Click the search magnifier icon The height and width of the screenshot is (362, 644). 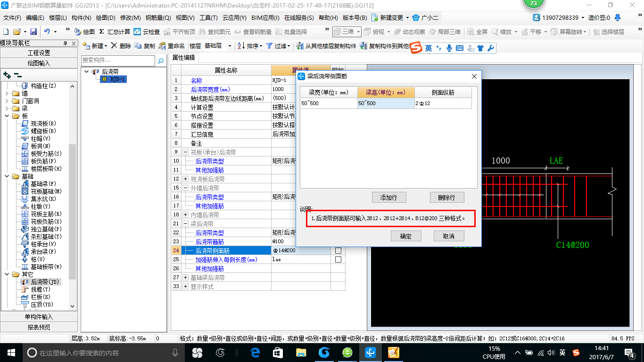[x=161, y=60]
